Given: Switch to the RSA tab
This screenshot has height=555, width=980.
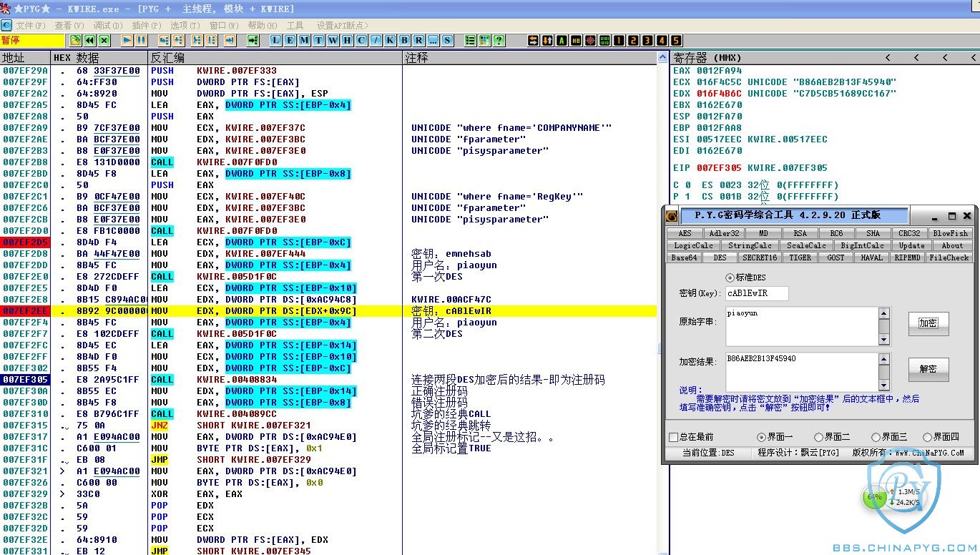Looking at the screenshot, I should click(x=800, y=233).
